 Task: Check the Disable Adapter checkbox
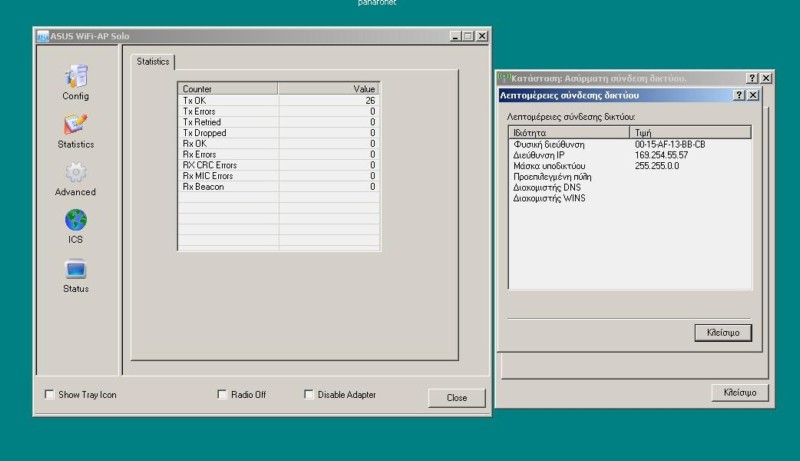(309, 394)
